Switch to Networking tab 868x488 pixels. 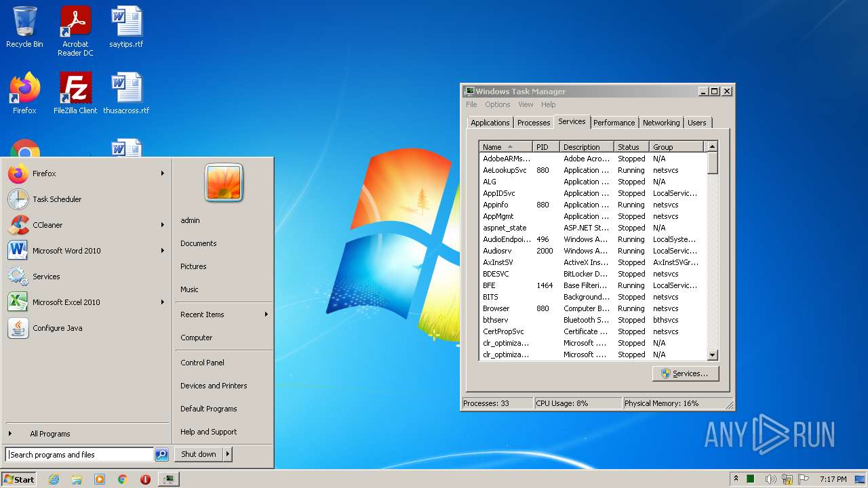pos(661,123)
